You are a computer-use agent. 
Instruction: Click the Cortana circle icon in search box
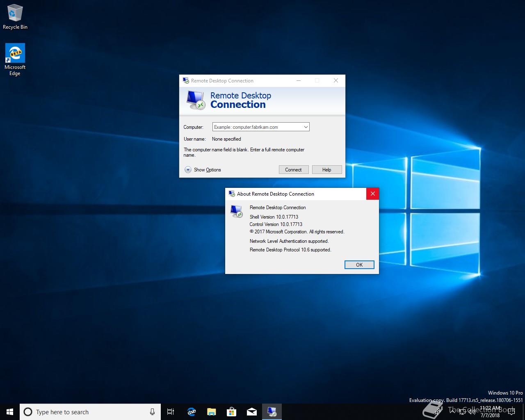coord(28,412)
